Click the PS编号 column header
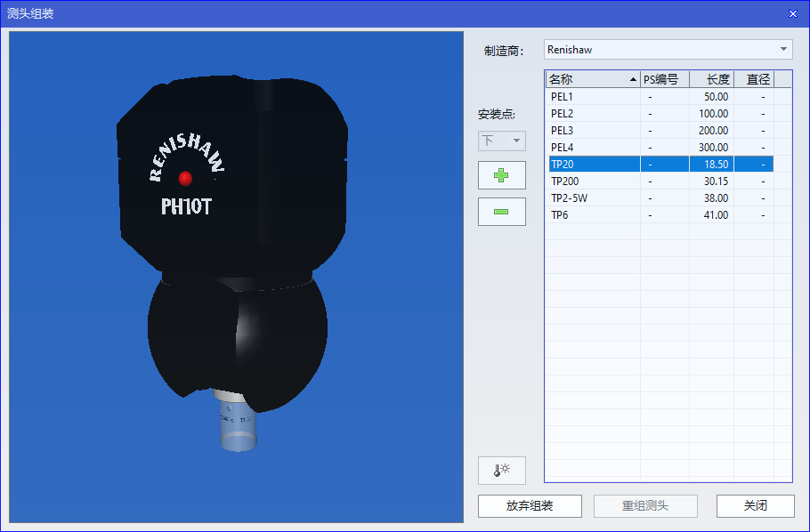Viewport: 810px width, 532px height. pyautogui.click(x=665, y=79)
